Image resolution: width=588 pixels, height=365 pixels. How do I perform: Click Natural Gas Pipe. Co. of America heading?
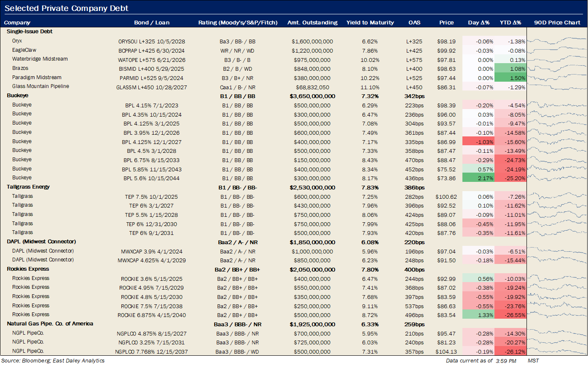click(50, 324)
